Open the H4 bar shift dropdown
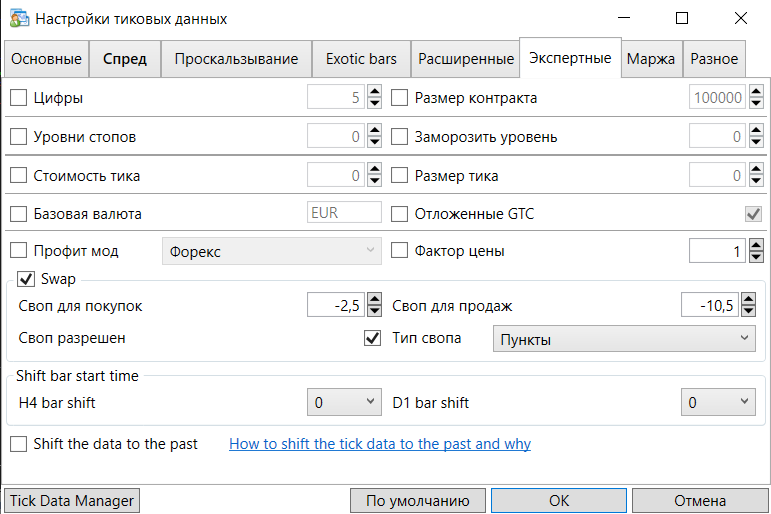 click(x=344, y=402)
